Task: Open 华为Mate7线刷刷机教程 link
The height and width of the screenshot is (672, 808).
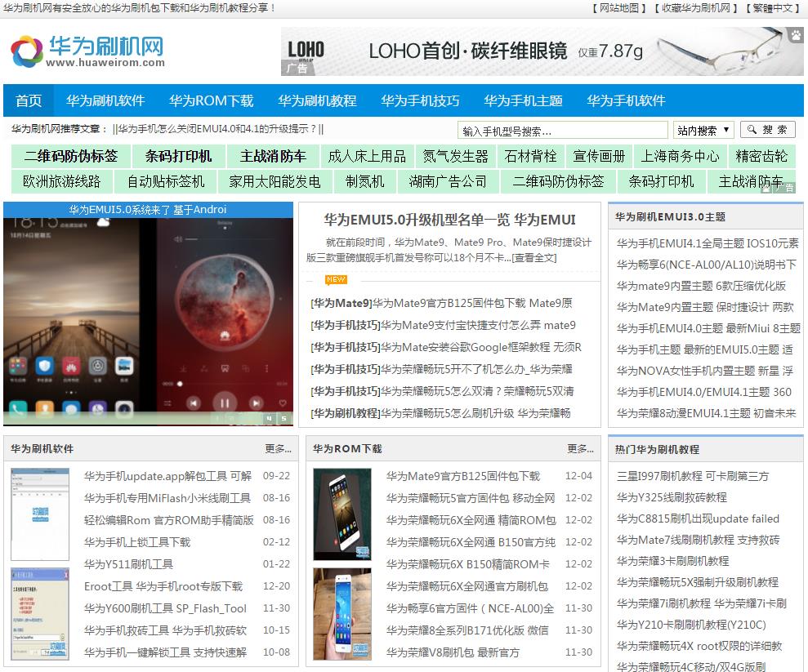Action: 698,540
